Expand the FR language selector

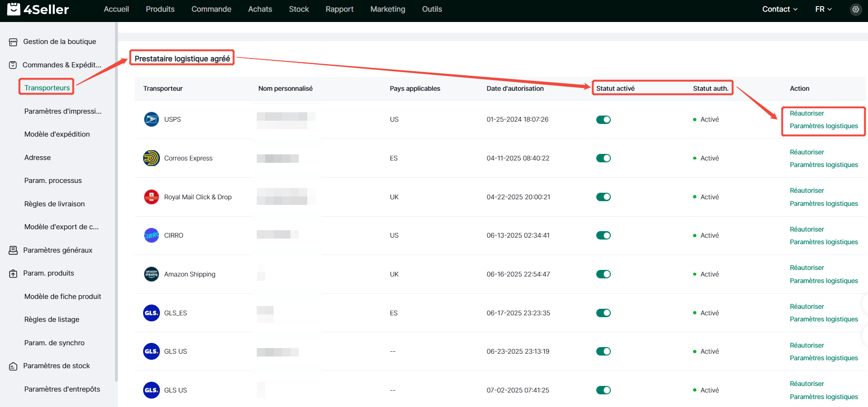[x=823, y=9]
